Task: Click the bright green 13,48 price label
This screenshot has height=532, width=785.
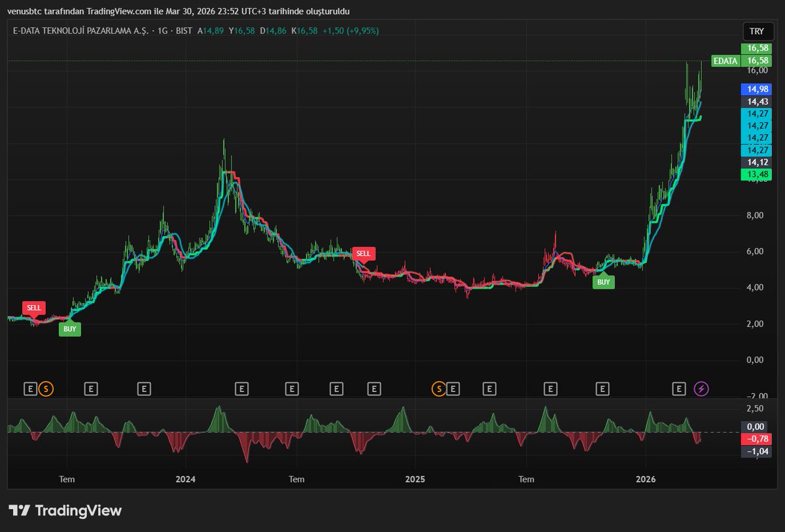Action: (x=757, y=174)
